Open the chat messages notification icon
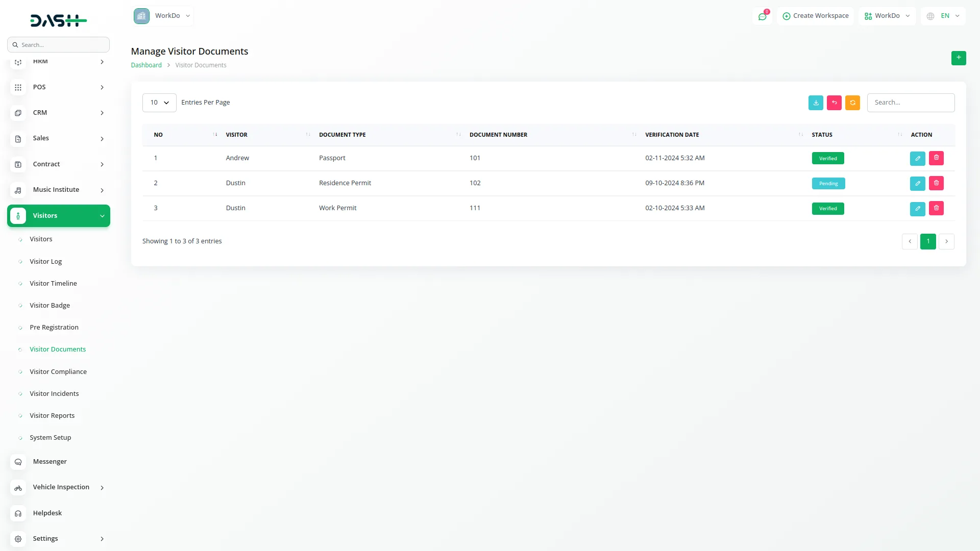Viewport: 980px width, 551px height. (x=762, y=16)
